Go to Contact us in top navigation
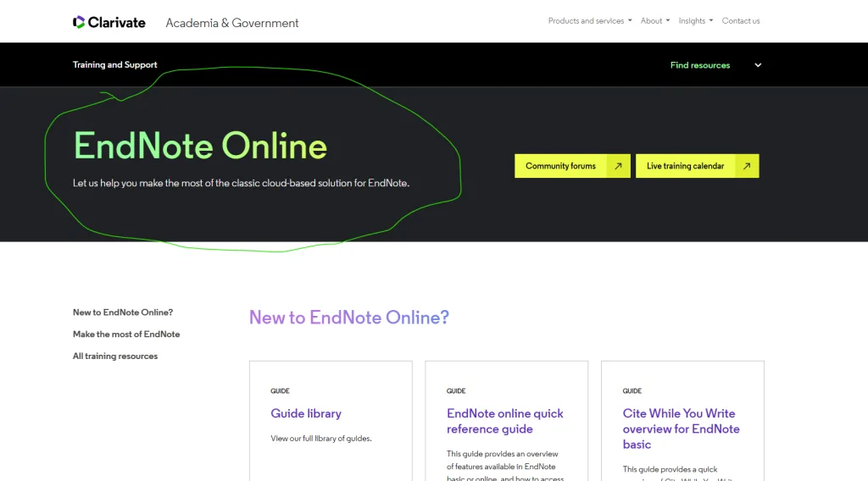 (740, 21)
